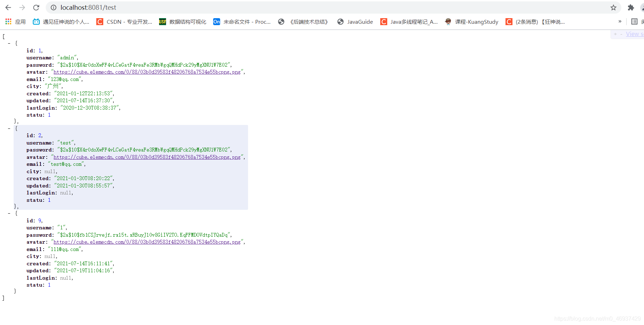Select the created value "2021-07-14T16:11:41"
Viewport: 644px width, 325px height.
(x=84, y=264)
